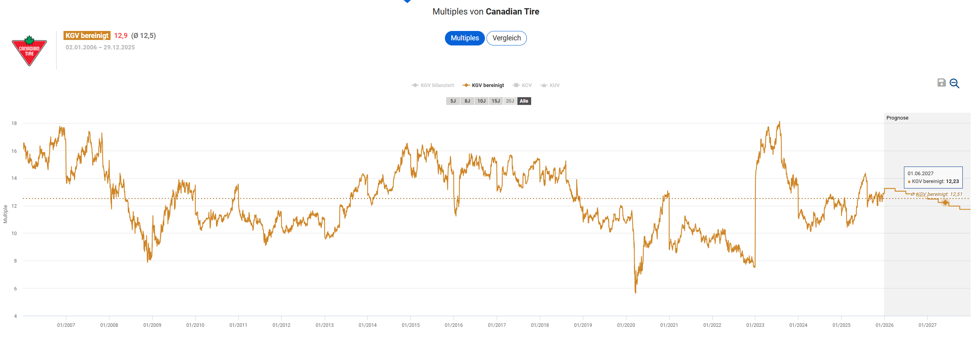980x337 pixels.
Task: Select the Alle time range
Action: (x=524, y=101)
